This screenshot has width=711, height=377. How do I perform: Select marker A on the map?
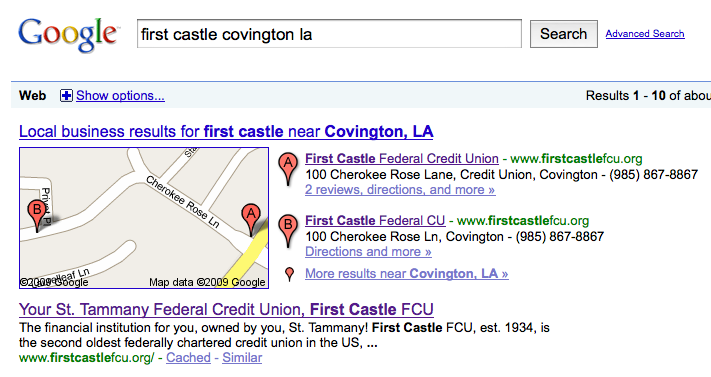[251, 220]
